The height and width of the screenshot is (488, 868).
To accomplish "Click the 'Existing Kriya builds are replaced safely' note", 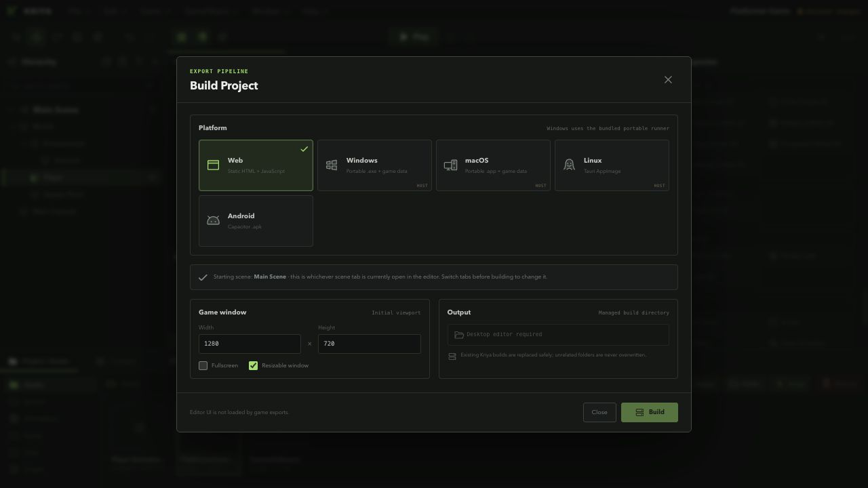I will click(553, 355).
